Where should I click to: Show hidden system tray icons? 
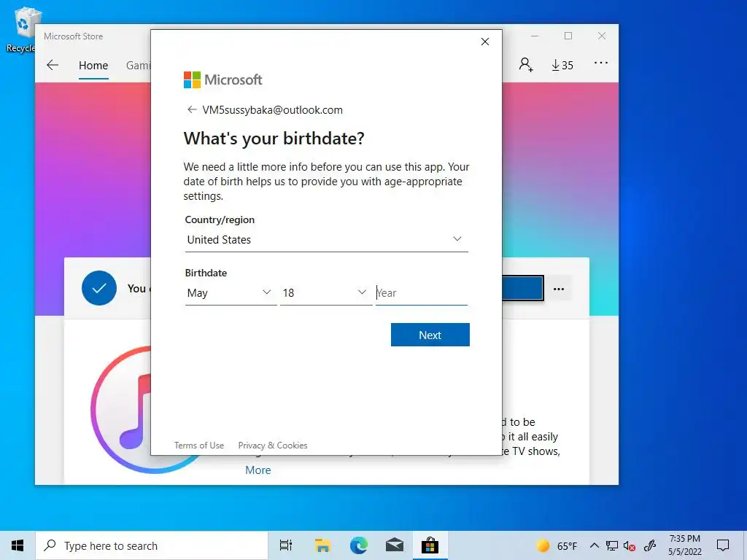point(594,545)
